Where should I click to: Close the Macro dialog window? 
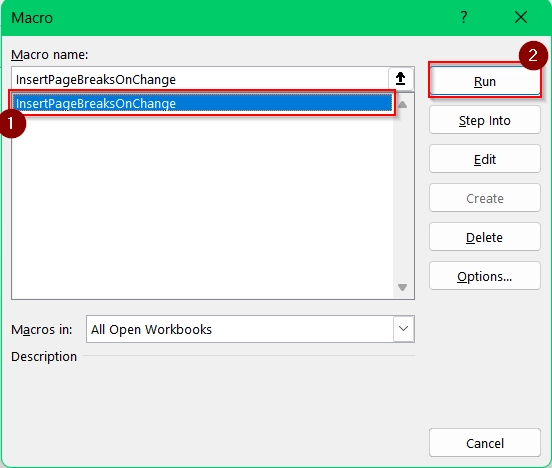[x=521, y=17]
